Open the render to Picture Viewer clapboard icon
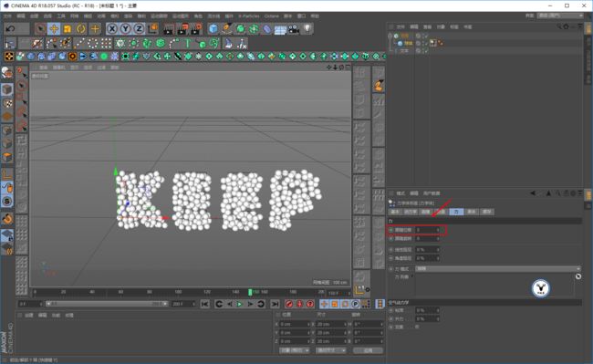 point(182,28)
